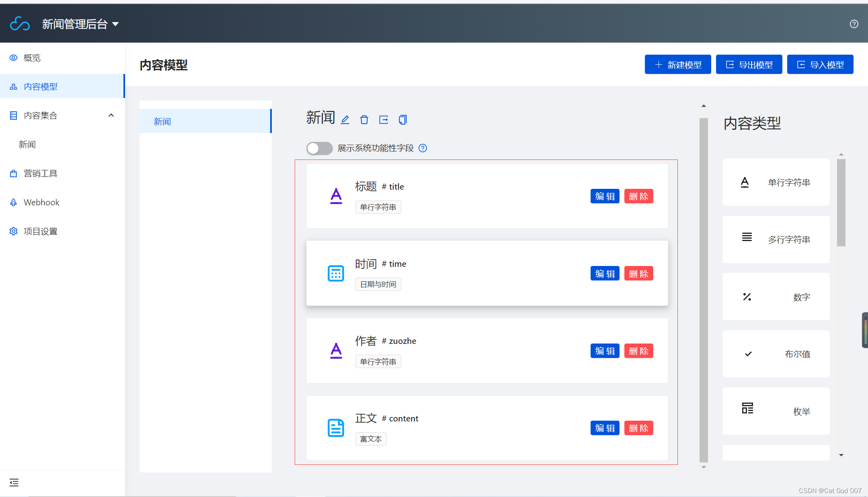The image size is (868, 497).
Task: Collapse the 内容集合 sidebar section
Action: click(x=111, y=115)
